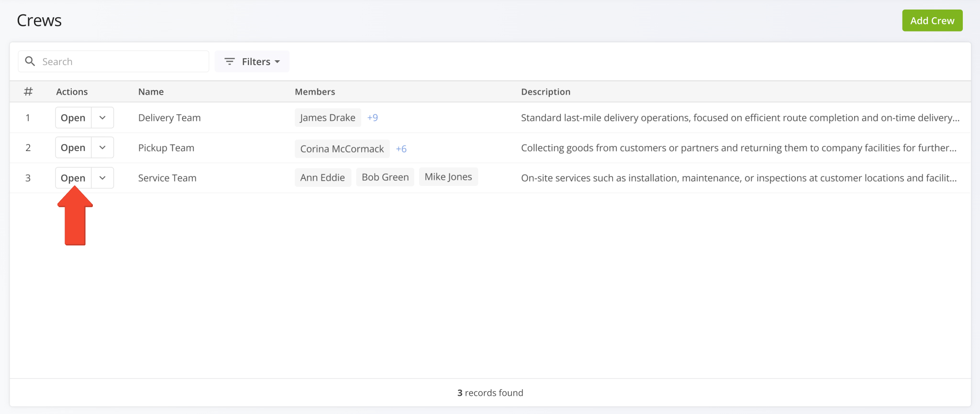Show the +6 more Pickup members
Viewport: 980px width, 414px height.
(401, 149)
